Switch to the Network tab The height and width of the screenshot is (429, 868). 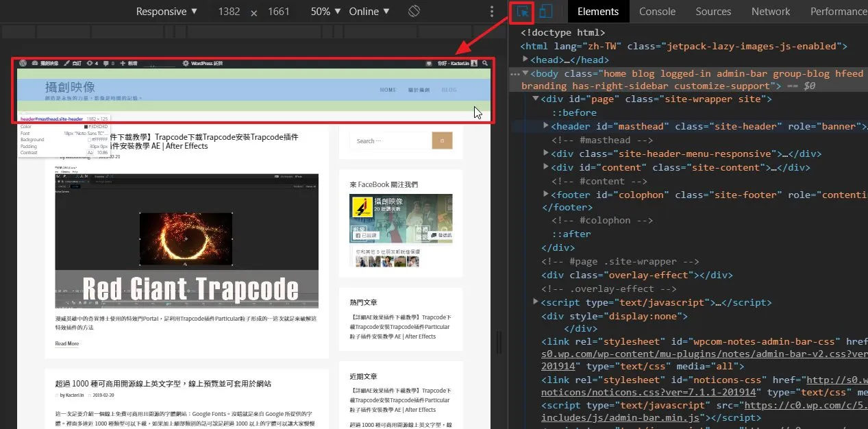pyautogui.click(x=771, y=12)
